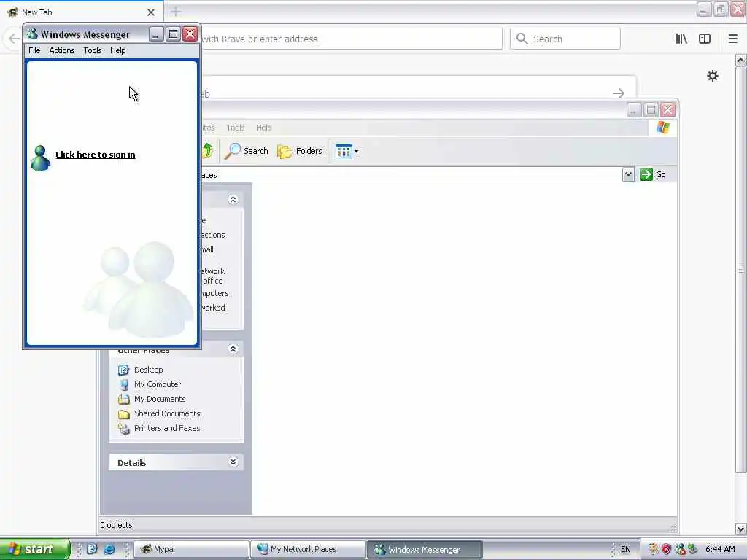Open the My Computer link

click(158, 384)
